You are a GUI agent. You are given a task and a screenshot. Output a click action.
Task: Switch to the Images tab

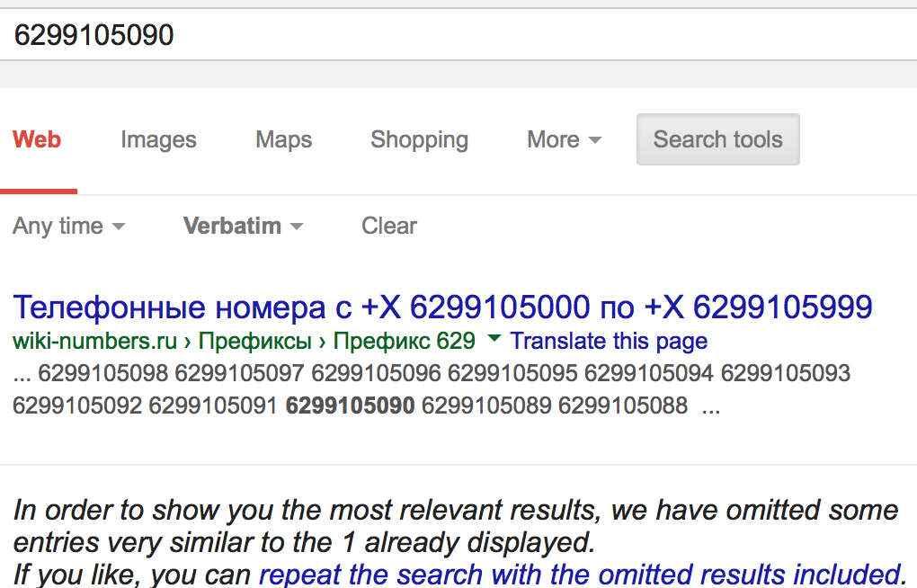click(158, 140)
